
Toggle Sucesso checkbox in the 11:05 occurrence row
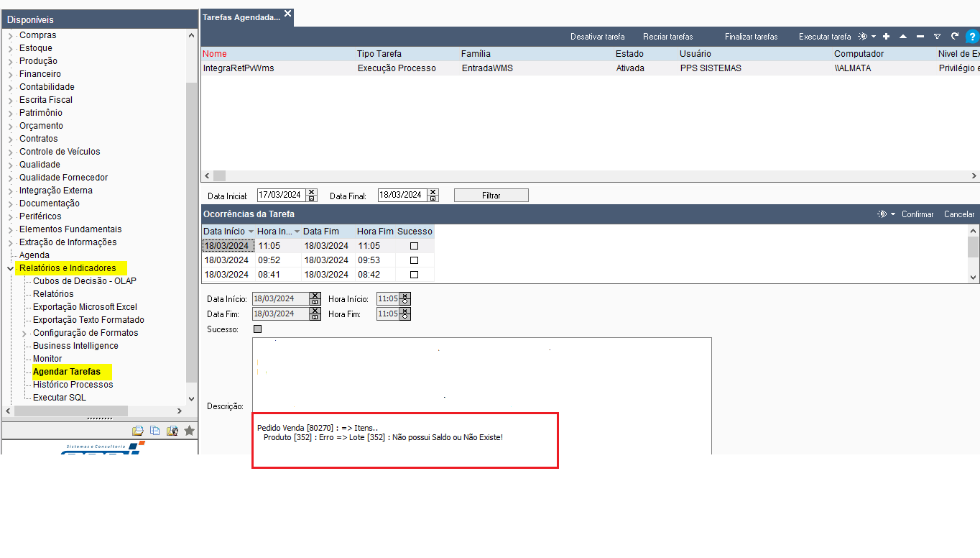414,246
